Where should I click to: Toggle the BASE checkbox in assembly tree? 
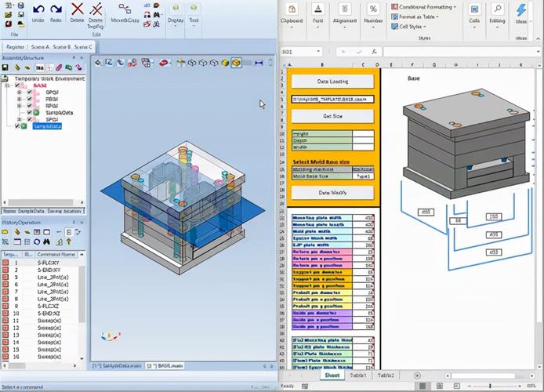tap(17, 85)
